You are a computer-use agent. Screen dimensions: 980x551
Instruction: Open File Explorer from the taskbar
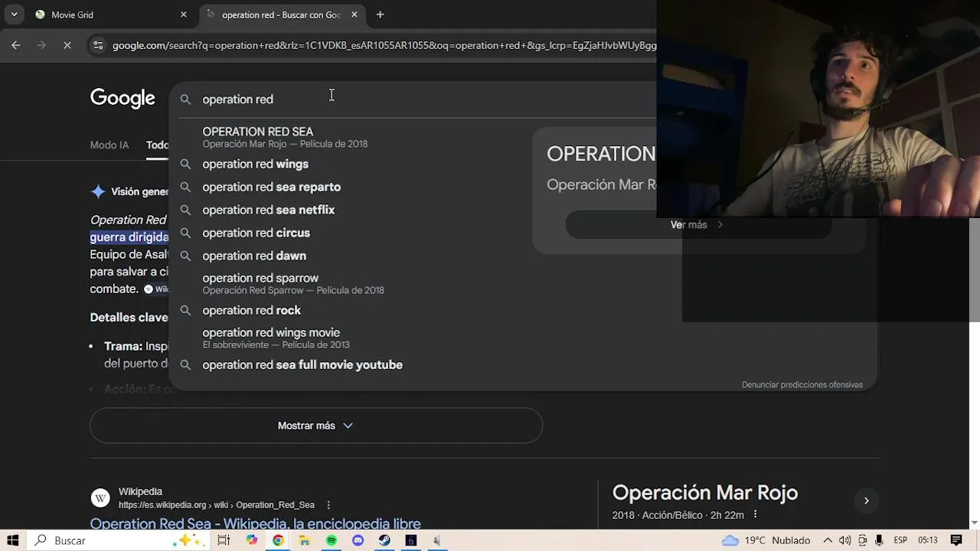coord(304,540)
